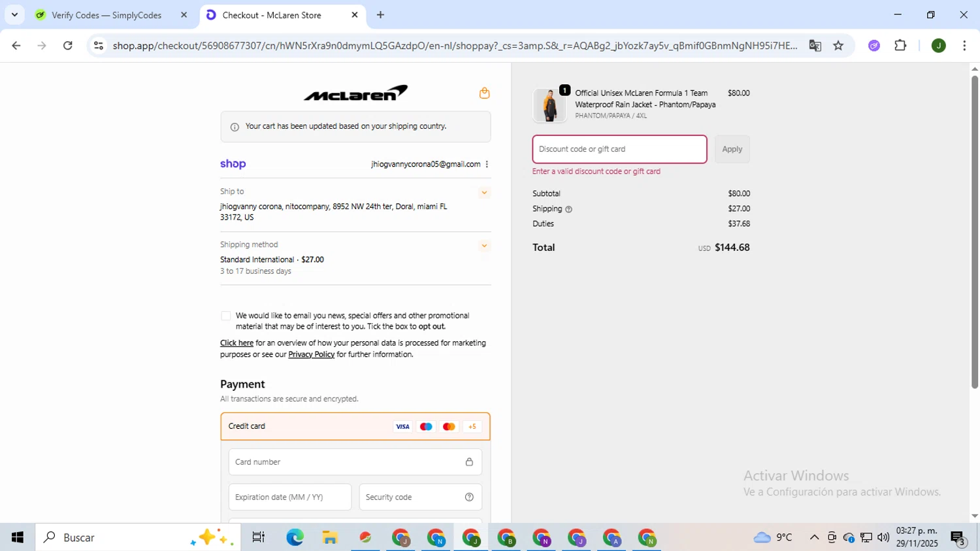Open the tab search dropdown arrow
This screenshot has height=551, width=980.
tap(14, 15)
